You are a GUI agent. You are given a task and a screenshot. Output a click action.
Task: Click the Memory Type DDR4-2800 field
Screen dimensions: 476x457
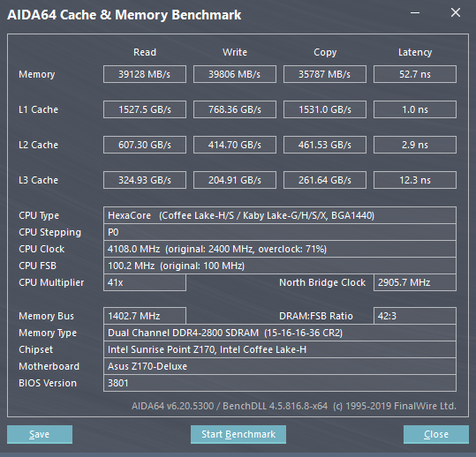coord(280,333)
